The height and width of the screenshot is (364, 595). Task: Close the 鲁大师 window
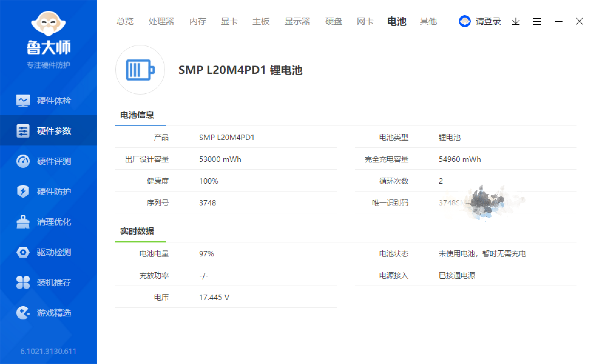coord(580,21)
